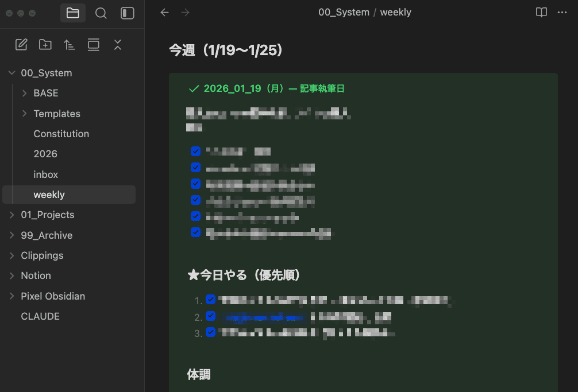Open the more options ellipsis menu

coord(562,13)
